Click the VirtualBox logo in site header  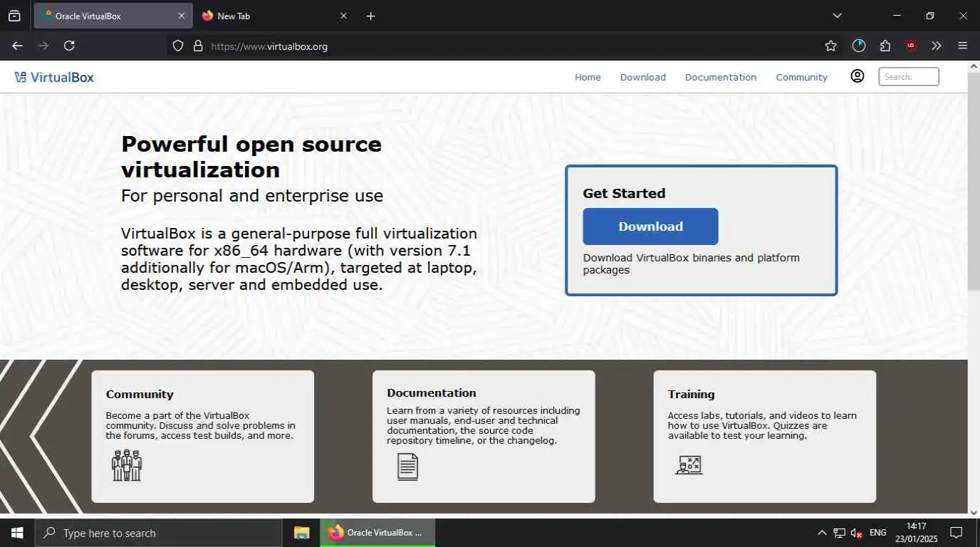pos(54,77)
